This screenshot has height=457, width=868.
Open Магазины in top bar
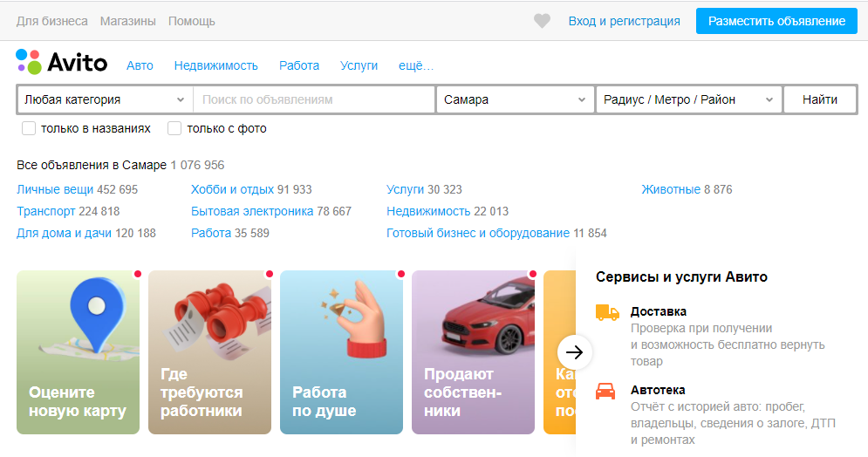click(x=128, y=21)
